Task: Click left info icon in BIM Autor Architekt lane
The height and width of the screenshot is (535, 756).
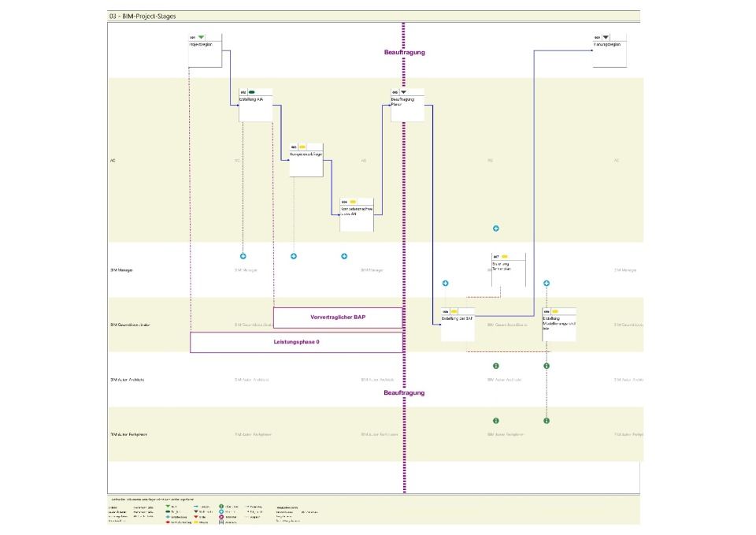Action: point(496,366)
